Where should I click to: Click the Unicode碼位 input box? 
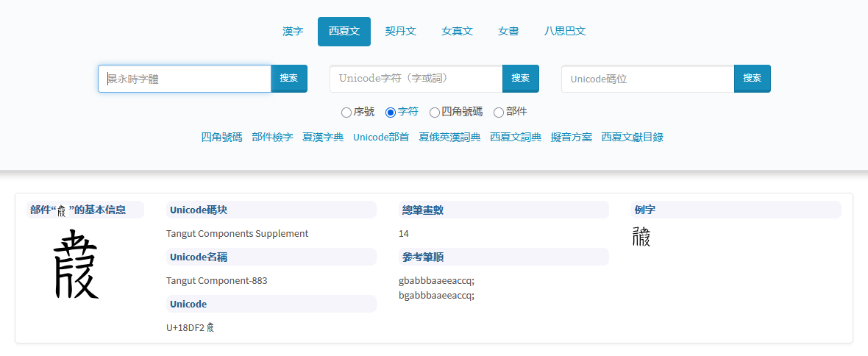647,79
